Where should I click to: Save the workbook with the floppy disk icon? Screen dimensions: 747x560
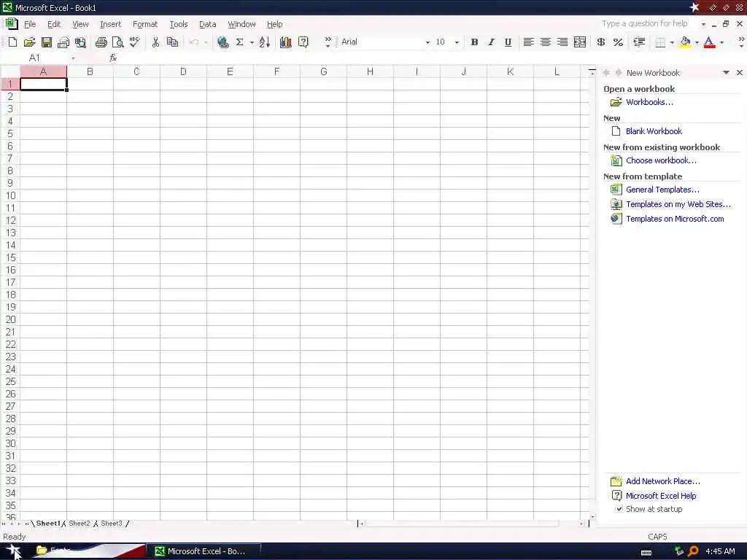tap(47, 42)
